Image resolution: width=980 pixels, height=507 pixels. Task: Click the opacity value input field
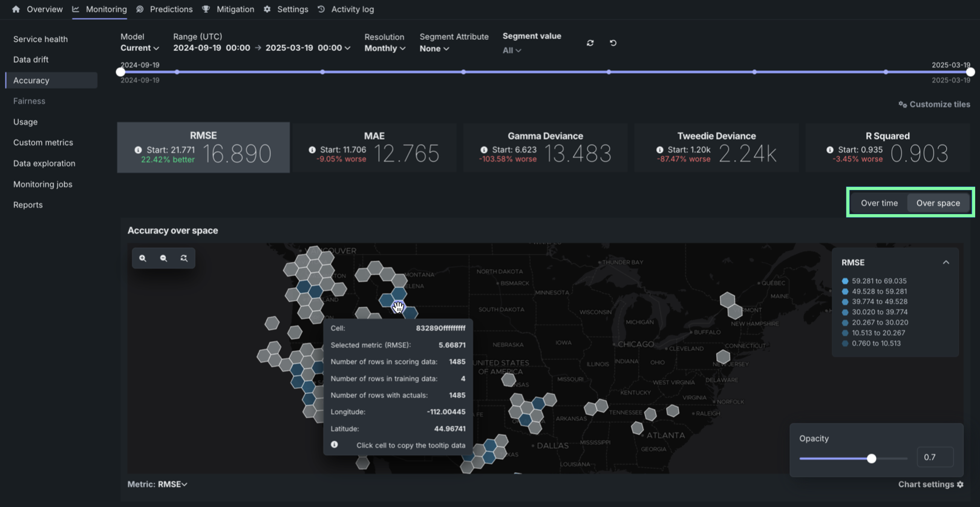935,457
